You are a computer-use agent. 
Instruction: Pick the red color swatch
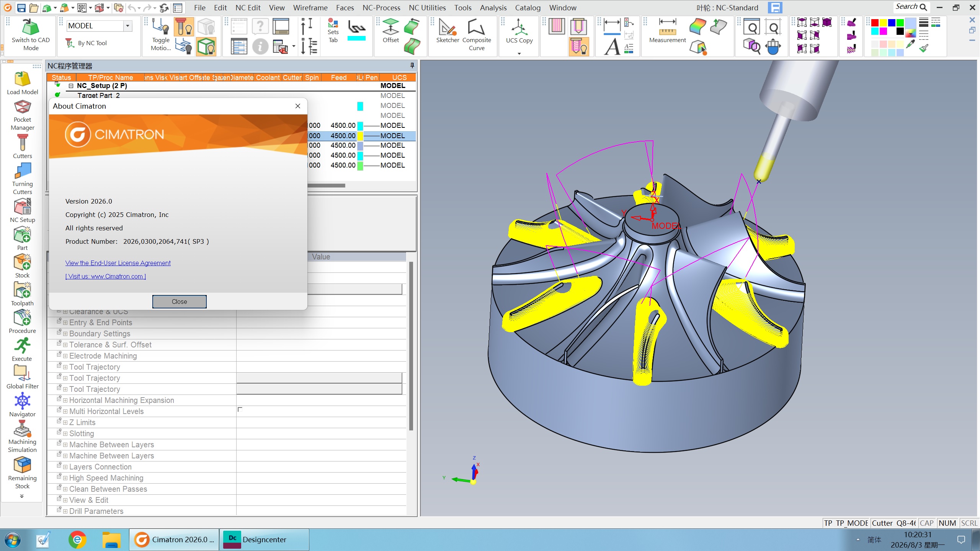click(x=875, y=23)
